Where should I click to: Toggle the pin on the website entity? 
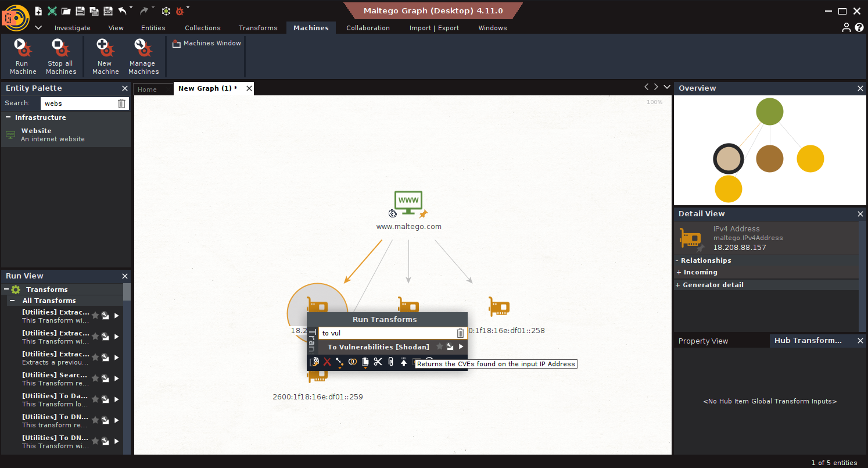(x=424, y=214)
